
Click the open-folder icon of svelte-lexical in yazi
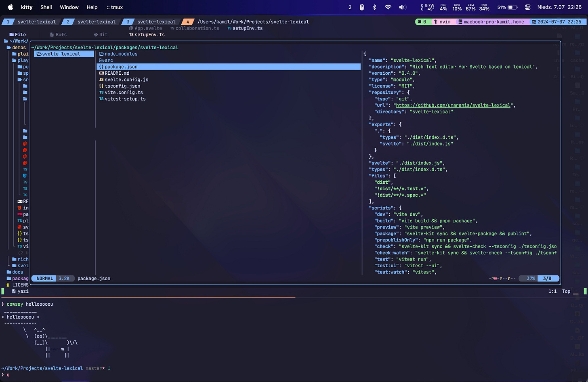coord(39,54)
